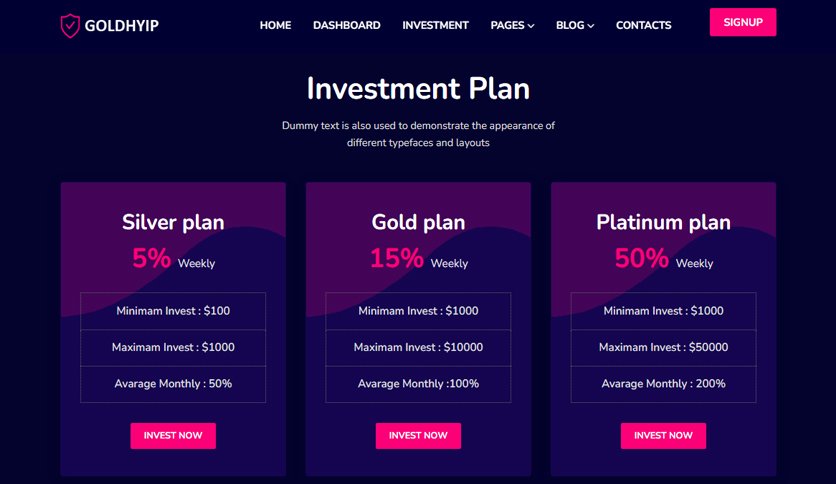
Task: Click the 5% weekly rate figure
Action: [151, 259]
